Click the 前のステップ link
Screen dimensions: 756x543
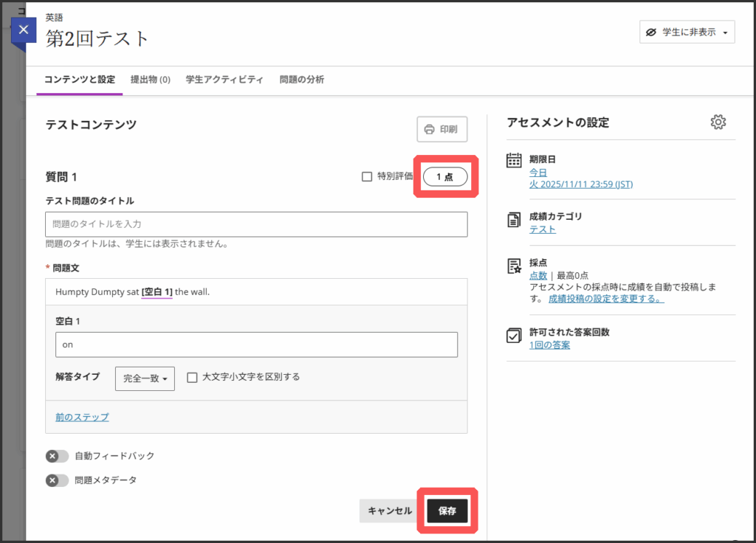(x=82, y=418)
